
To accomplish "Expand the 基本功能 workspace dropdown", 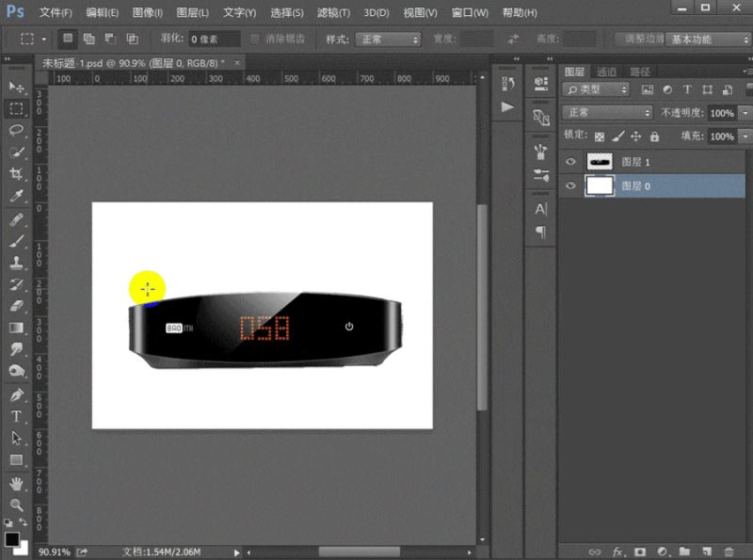I will (x=708, y=40).
